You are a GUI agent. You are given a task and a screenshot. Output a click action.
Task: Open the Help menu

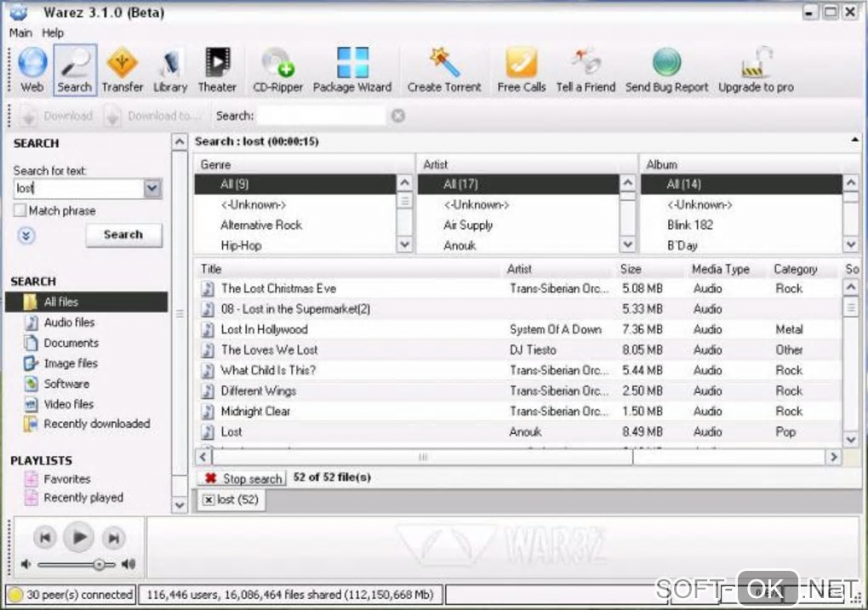[53, 32]
